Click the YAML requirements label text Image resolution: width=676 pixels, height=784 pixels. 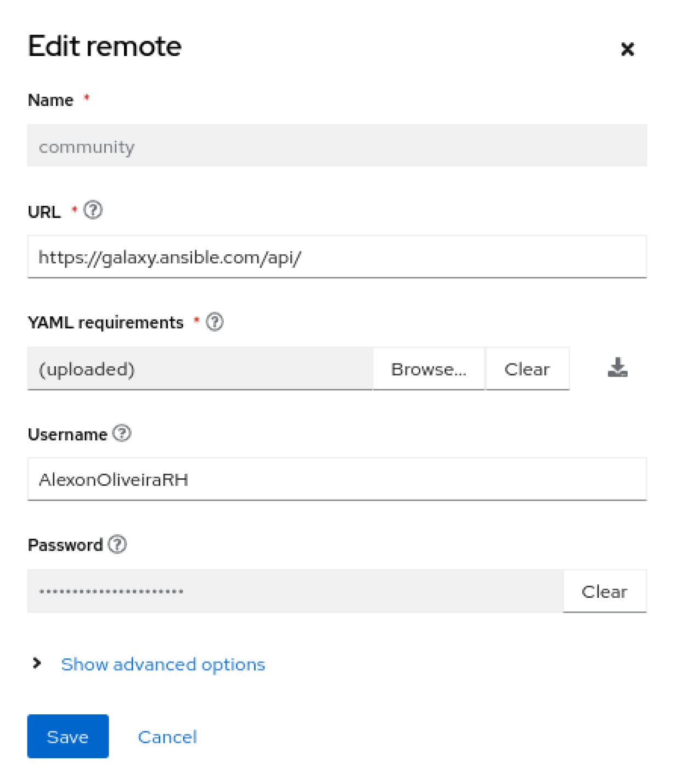[106, 322]
